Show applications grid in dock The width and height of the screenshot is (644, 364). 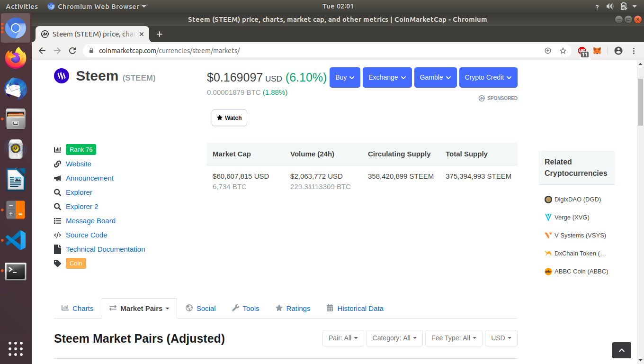pyautogui.click(x=16, y=348)
